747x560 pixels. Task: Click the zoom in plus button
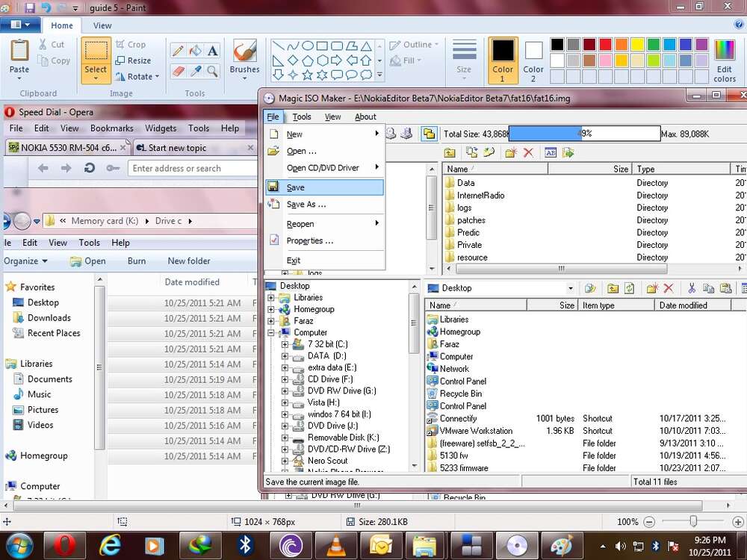738,522
